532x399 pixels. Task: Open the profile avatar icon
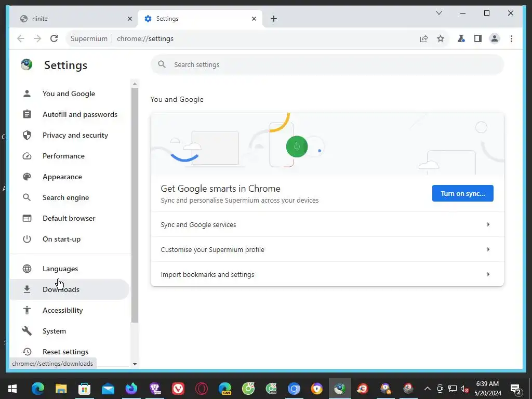tap(495, 38)
